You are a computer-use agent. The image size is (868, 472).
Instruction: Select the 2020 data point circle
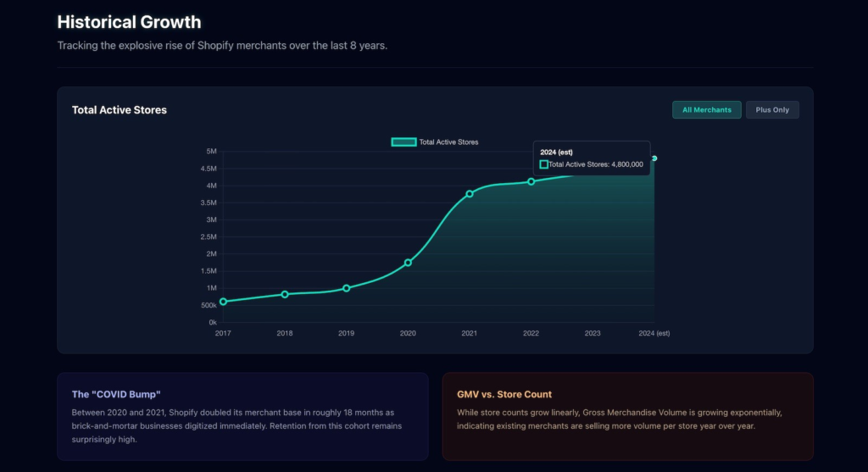click(x=408, y=263)
